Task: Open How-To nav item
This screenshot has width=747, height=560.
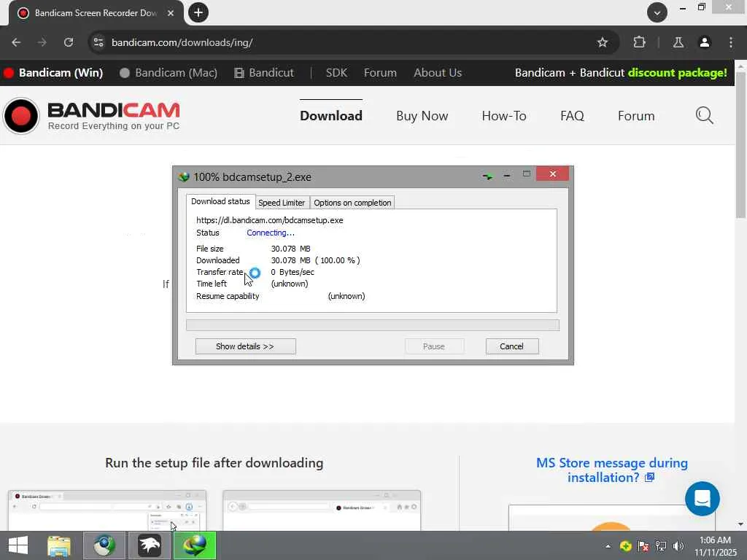Action: [504, 116]
